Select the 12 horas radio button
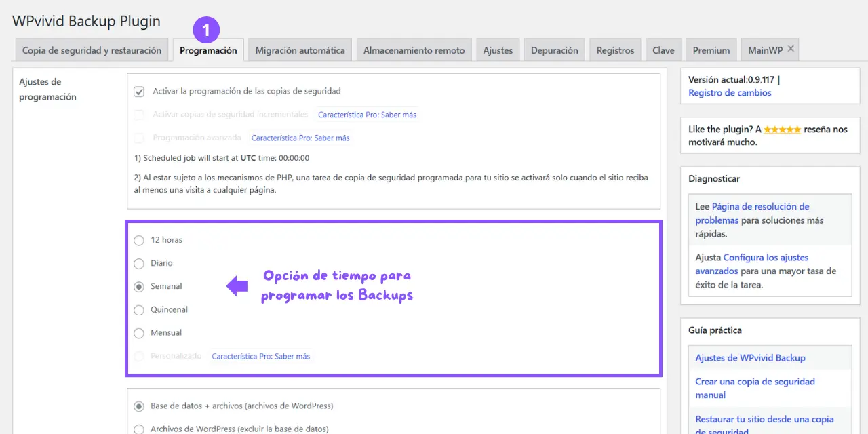This screenshot has width=868, height=434. tap(139, 240)
